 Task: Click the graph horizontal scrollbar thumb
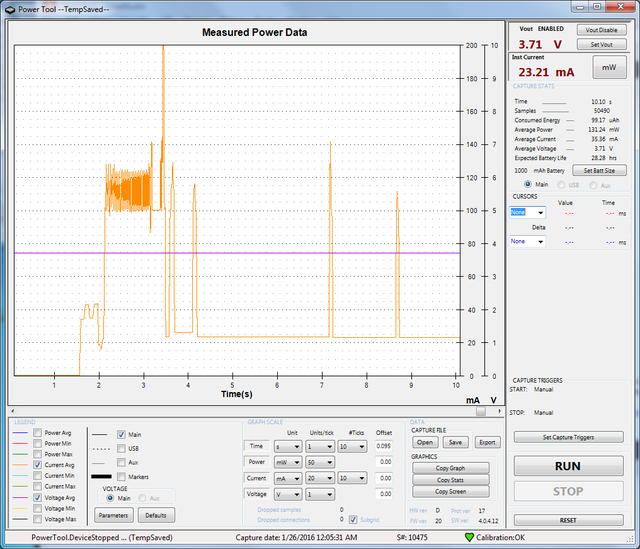point(481,410)
